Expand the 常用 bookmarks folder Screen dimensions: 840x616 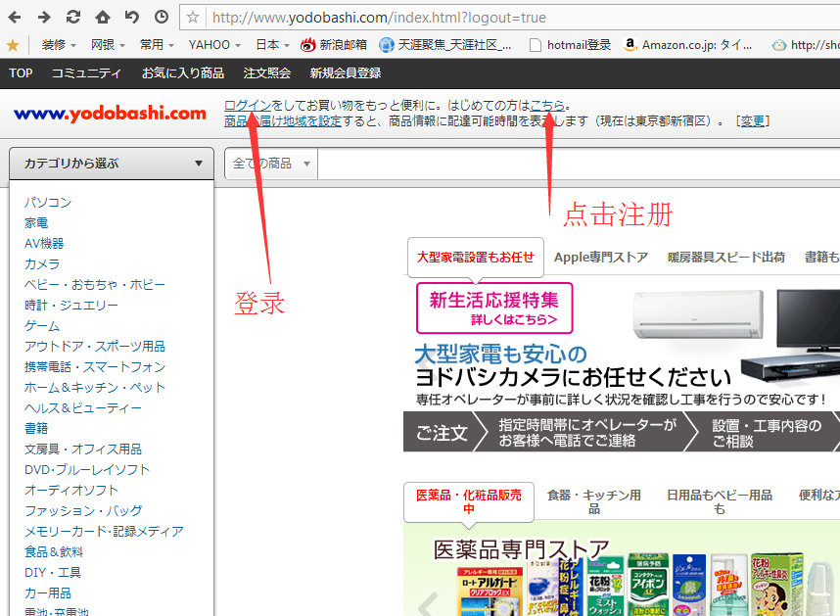pos(157,45)
